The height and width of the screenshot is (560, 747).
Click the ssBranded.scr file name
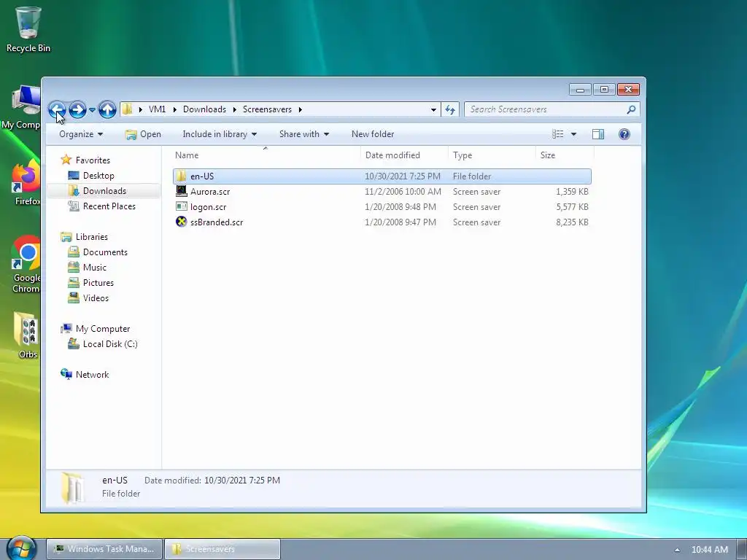tap(217, 222)
